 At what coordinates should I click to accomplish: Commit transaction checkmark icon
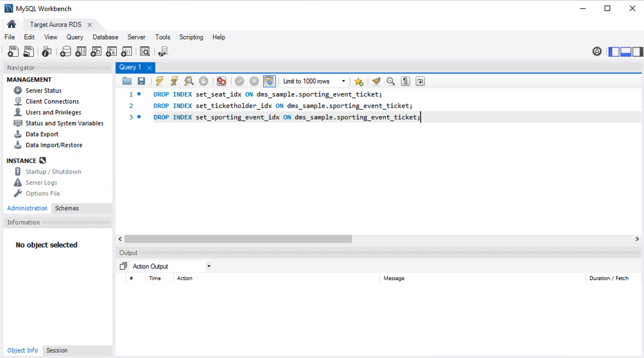pos(239,81)
